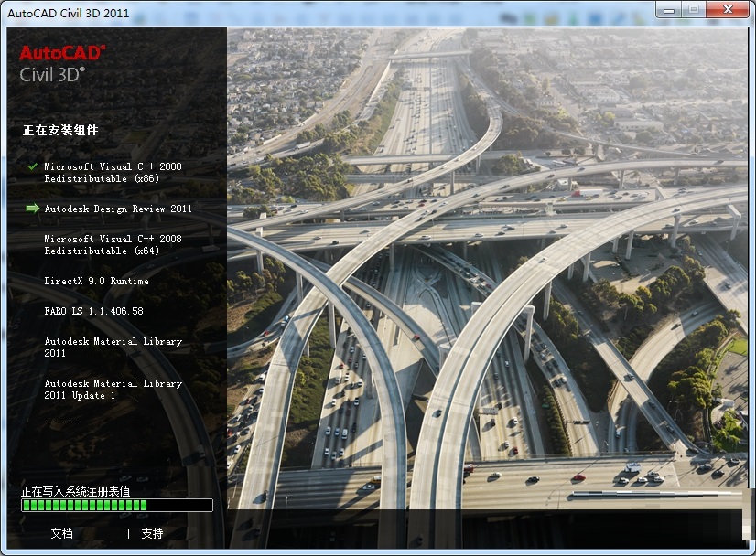Screen dimensions: 756x556
Task: Open the 文档 documentation link
Action: pos(62,533)
